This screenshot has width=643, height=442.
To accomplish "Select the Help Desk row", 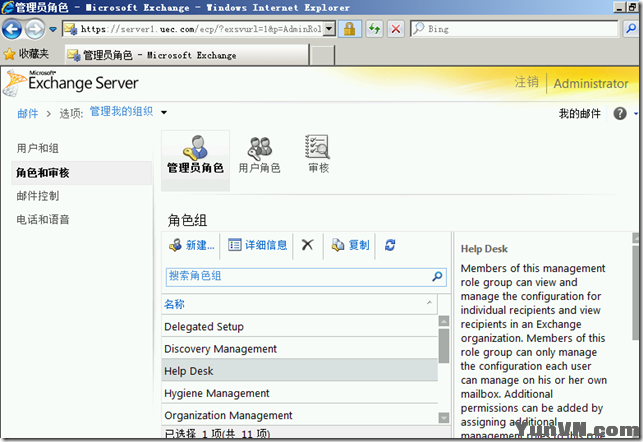I will pos(300,371).
